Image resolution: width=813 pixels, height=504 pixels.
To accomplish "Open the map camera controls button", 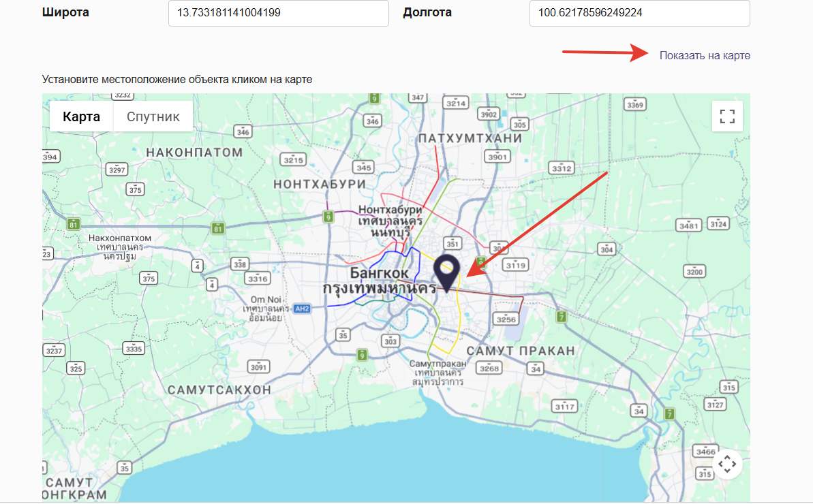I will coord(727,464).
